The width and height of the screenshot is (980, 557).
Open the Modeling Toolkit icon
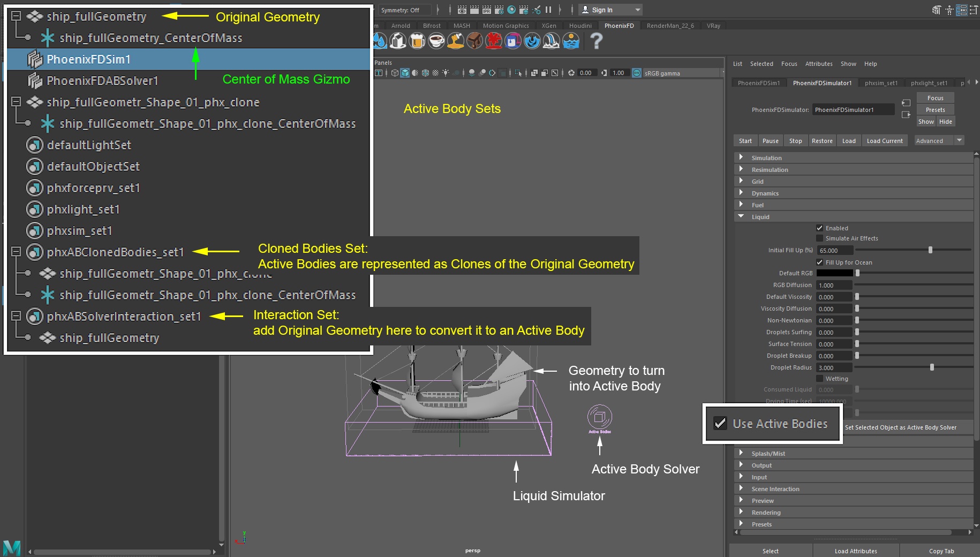937,10
